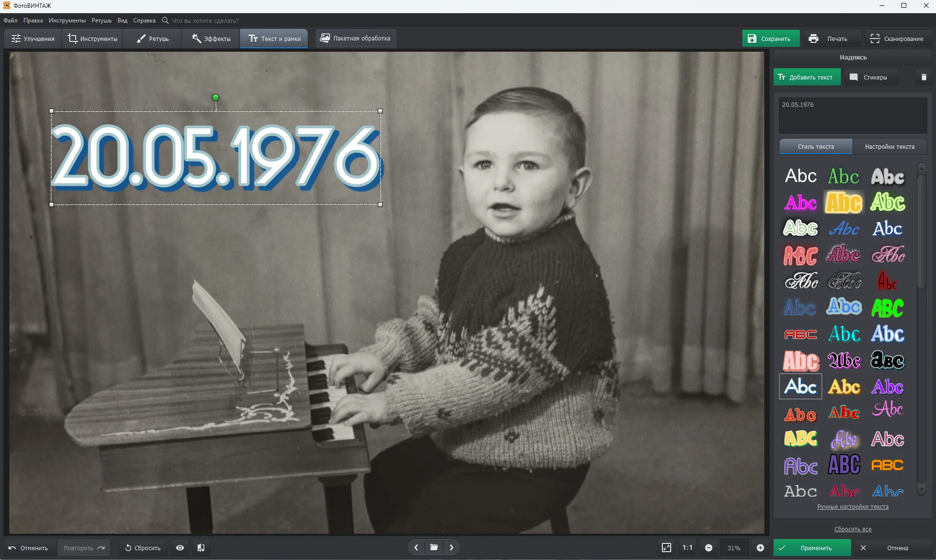The image size is (936, 560).
Task: Open the Эффекты tab
Action: [211, 39]
